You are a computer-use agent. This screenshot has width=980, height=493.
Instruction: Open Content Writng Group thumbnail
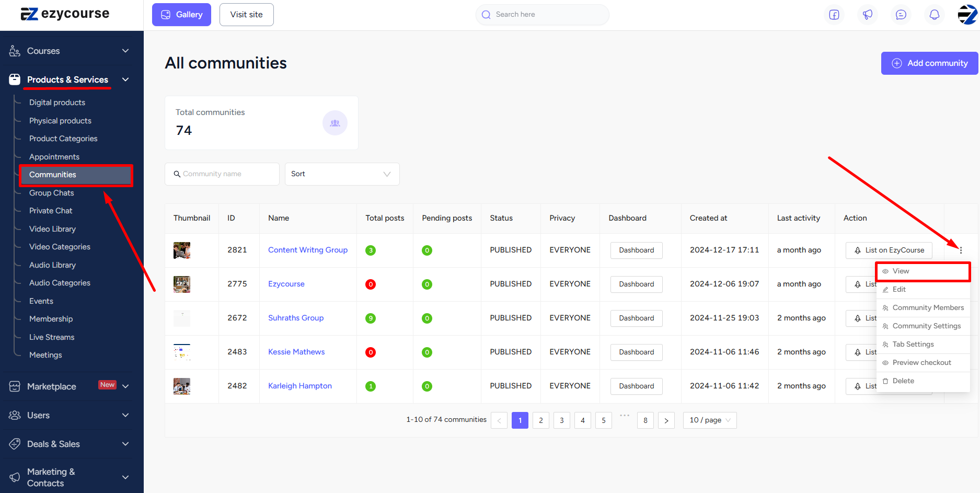tap(182, 250)
